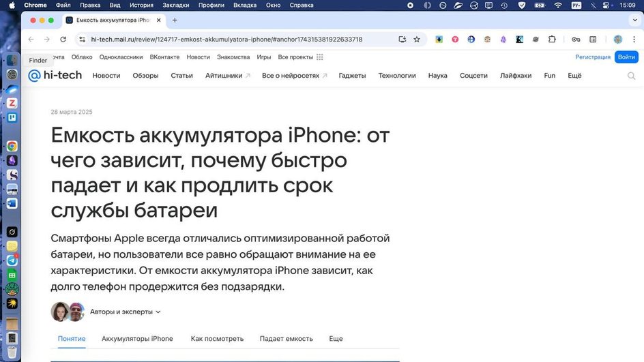Close the Емкость аккумулятора iPhone browser tab
The height and width of the screenshot is (362, 644).
click(158, 20)
